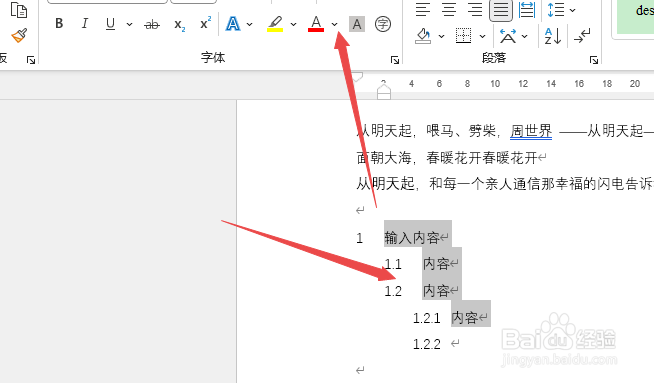Click the copy icon
Viewport: 654px width, 383px height.
[x=19, y=10]
